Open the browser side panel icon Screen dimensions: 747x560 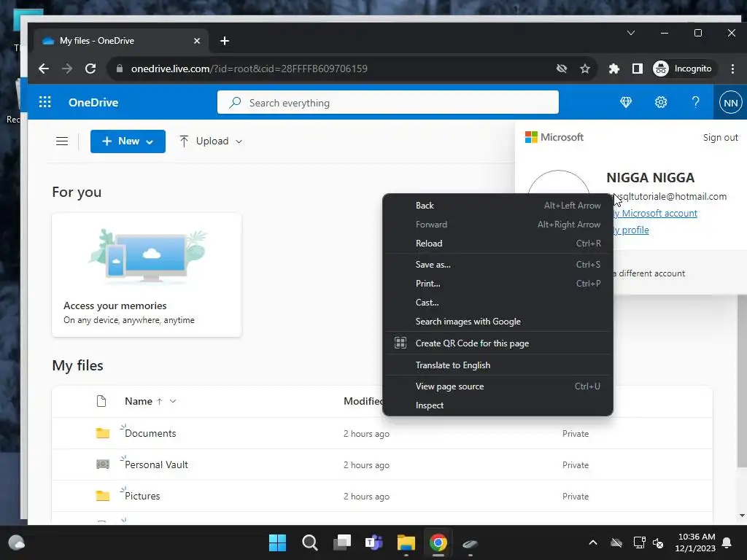click(637, 69)
